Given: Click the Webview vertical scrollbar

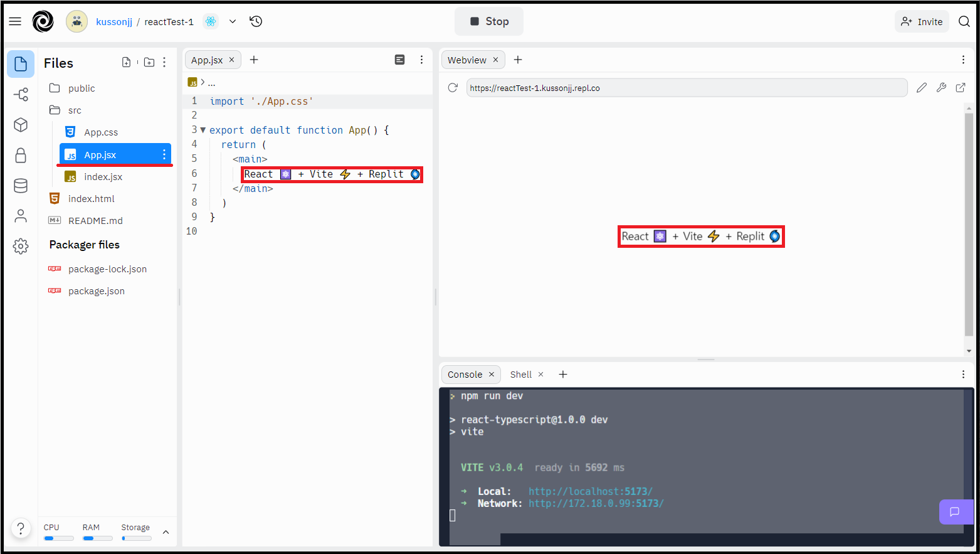Looking at the screenshot, I should click(x=969, y=225).
